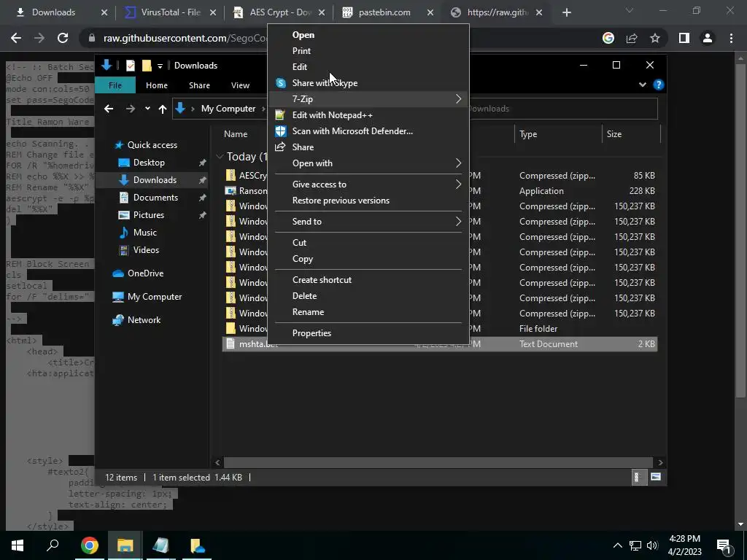Expand the Send to submenu arrow
Image resolution: width=747 pixels, height=560 pixels.
[458, 222]
